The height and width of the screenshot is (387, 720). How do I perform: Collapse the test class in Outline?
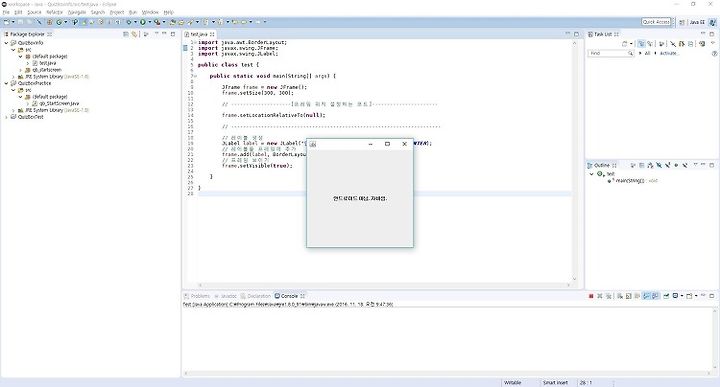pyautogui.click(x=591, y=174)
